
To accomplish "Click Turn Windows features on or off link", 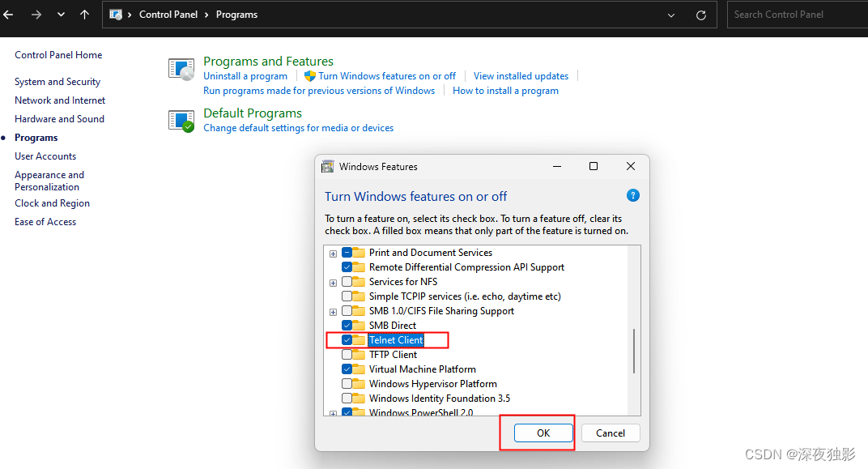I will [387, 76].
